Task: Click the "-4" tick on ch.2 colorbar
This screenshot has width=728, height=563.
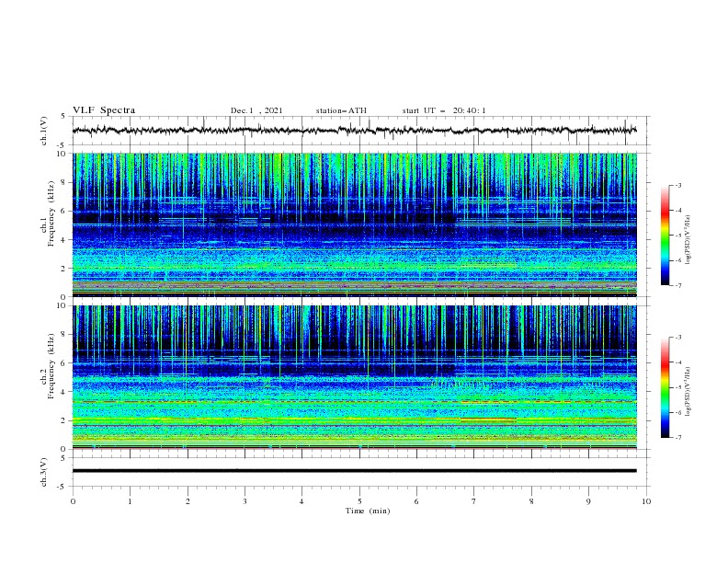Action: (677, 362)
